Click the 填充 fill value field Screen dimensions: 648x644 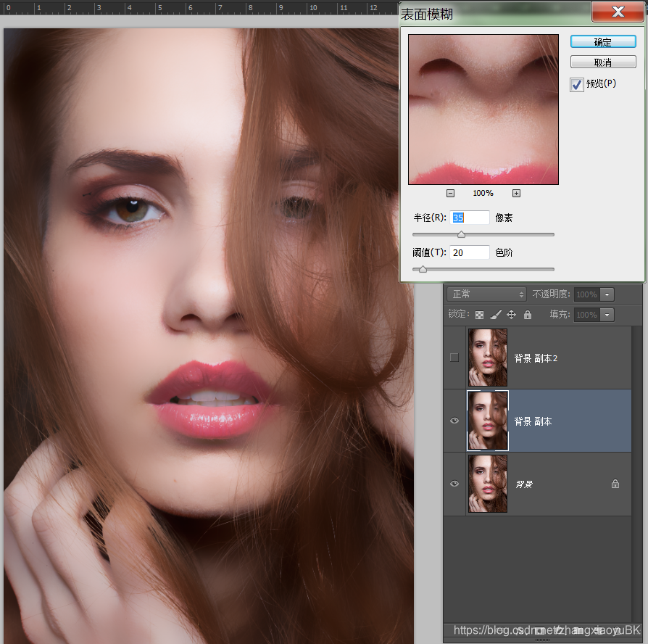point(587,315)
